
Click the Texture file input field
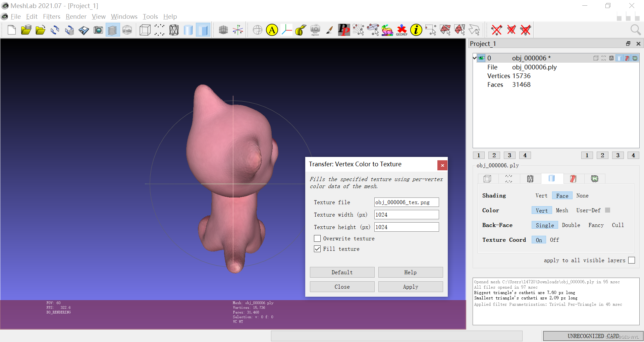pyautogui.click(x=407, y=202)
